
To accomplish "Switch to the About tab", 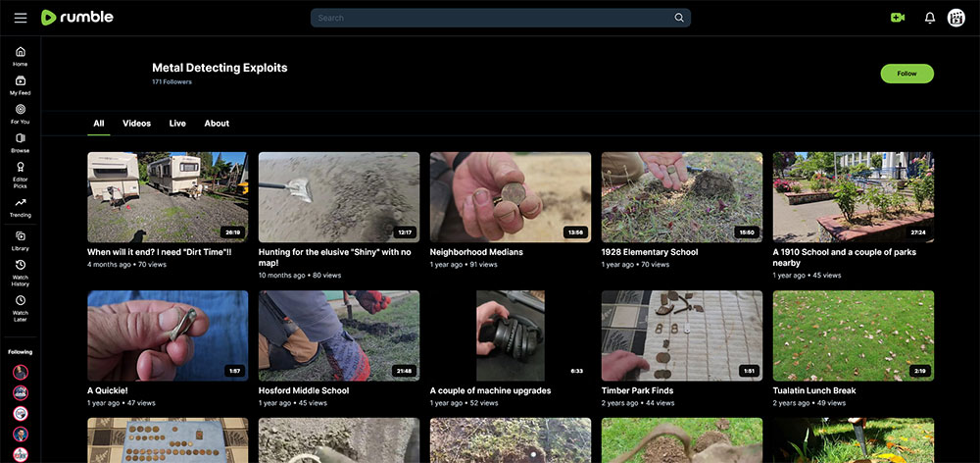I will [x=217, y=124].
